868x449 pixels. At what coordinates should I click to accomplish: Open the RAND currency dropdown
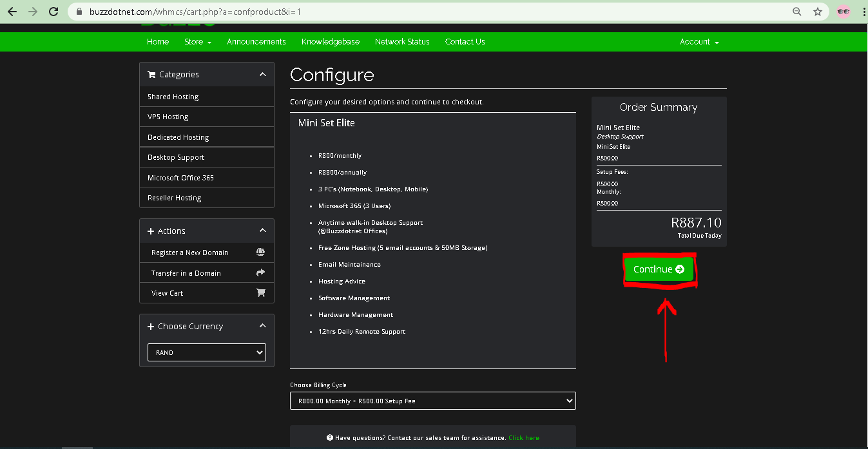[206, 352]
